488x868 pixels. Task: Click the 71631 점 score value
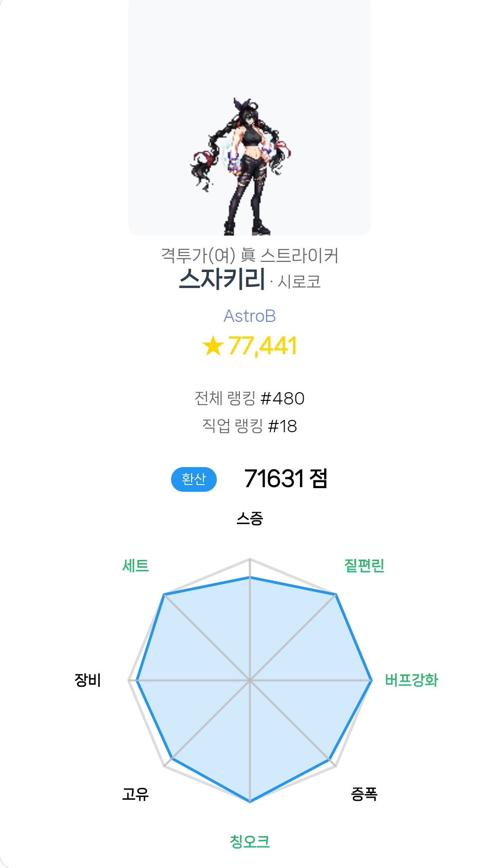(x=286, y=479)
